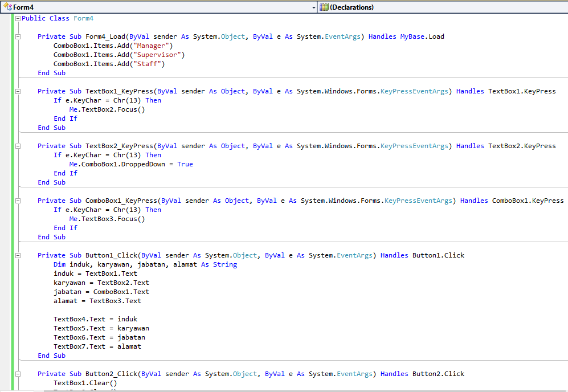Image resolution: width=568 pixels, height=392 pixels.
Task: Click the "Staff" string literal
Action: coord(147,64)
